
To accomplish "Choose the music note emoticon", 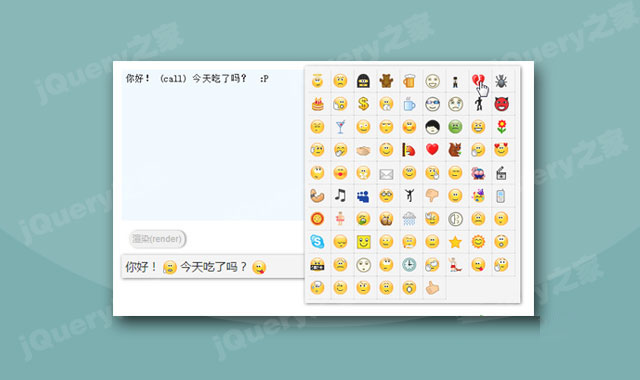I will (x=340, y=196).
